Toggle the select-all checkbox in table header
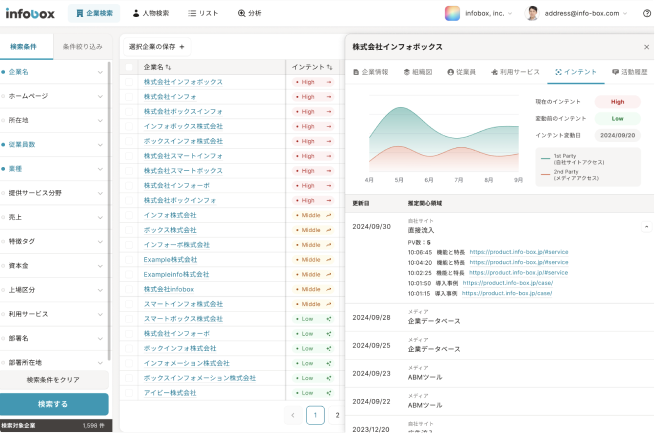The width and height of the screenshot is (655, 433). coord(129,67)
